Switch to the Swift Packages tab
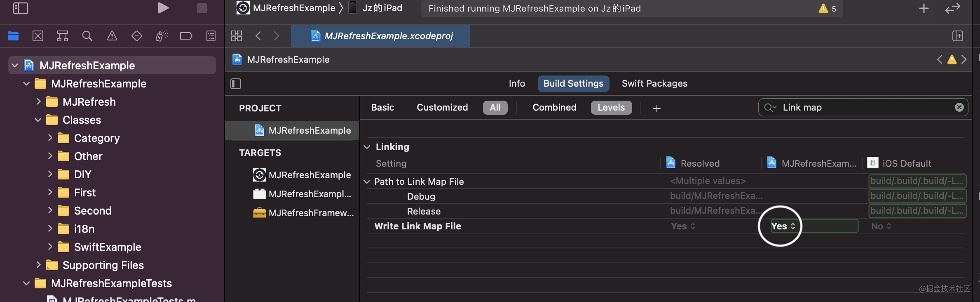The image size is (980, 302). pyautogui.click(x=654, y=84)
